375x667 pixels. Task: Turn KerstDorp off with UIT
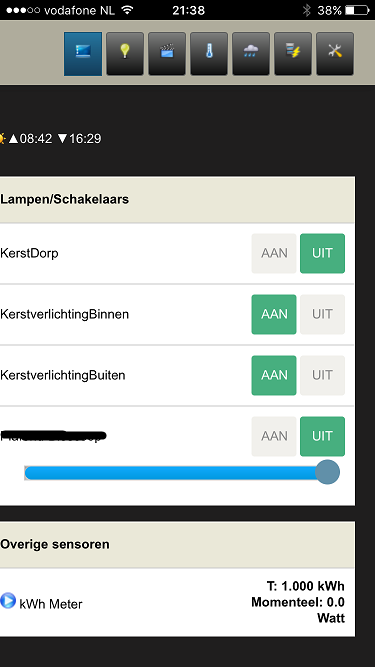coord(322,253)
